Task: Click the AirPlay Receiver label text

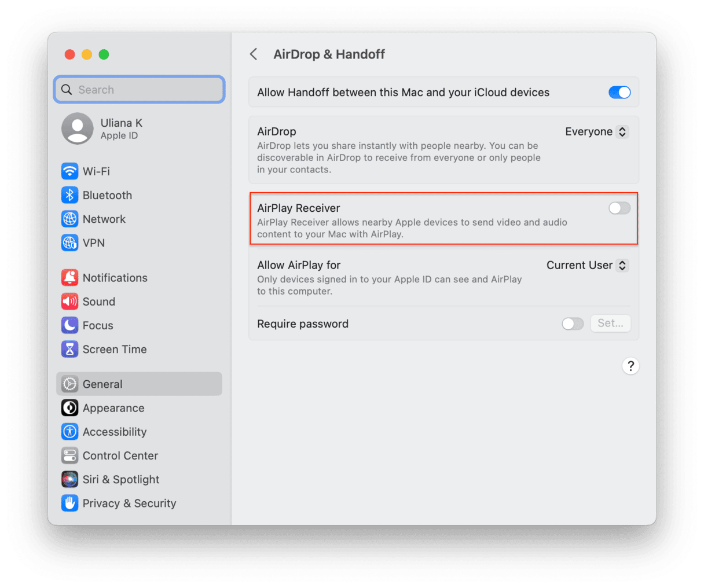Action: point(299,208)
